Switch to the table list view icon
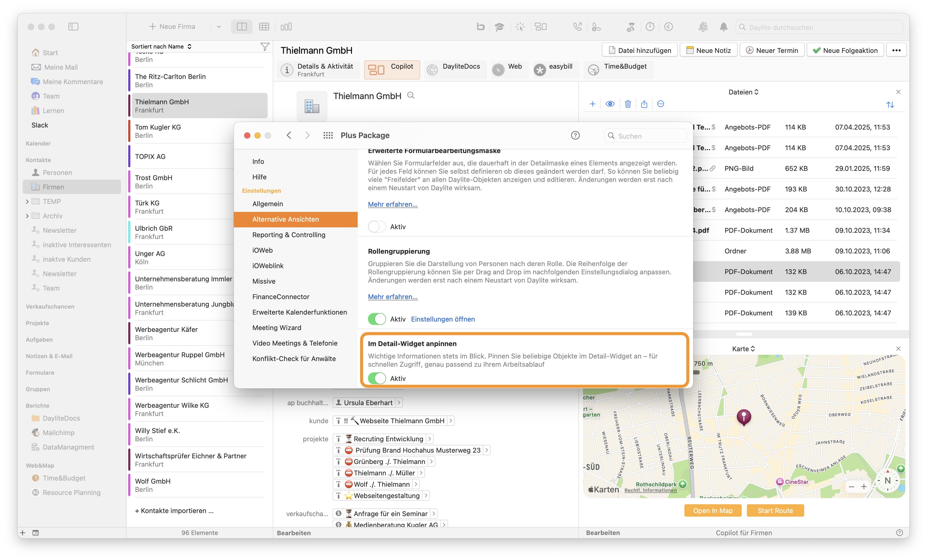927x560 pixels. [x=264, y=27]
